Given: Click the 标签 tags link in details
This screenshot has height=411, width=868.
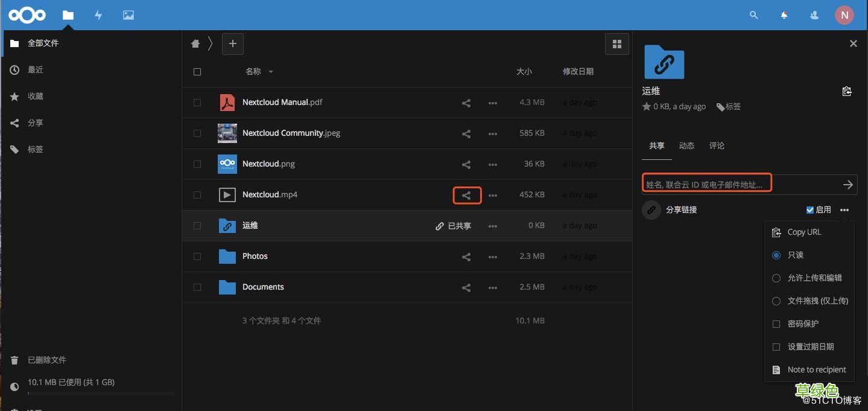Looking at the screenshot, I should (729, 107).
